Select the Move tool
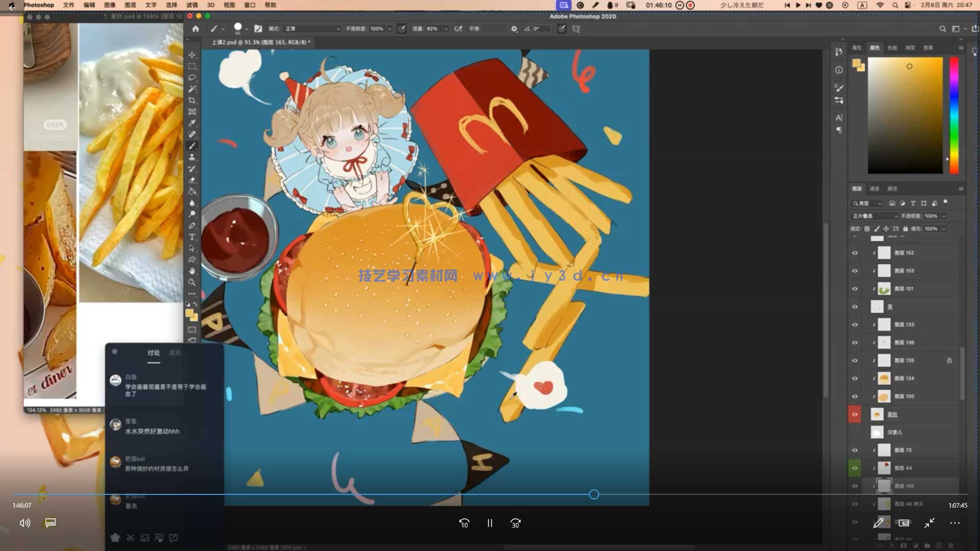Viewport: 980px width, 551px height. 192,55
